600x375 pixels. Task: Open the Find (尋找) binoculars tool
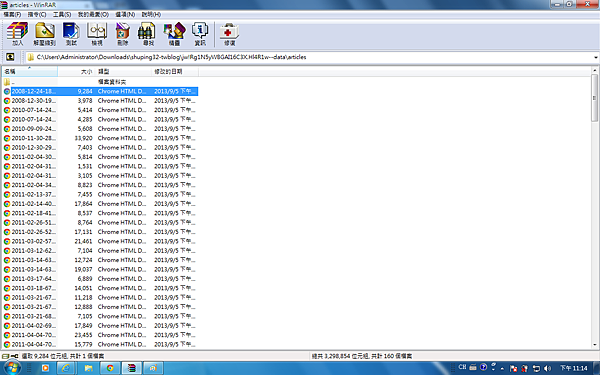(x=148, y=34)
